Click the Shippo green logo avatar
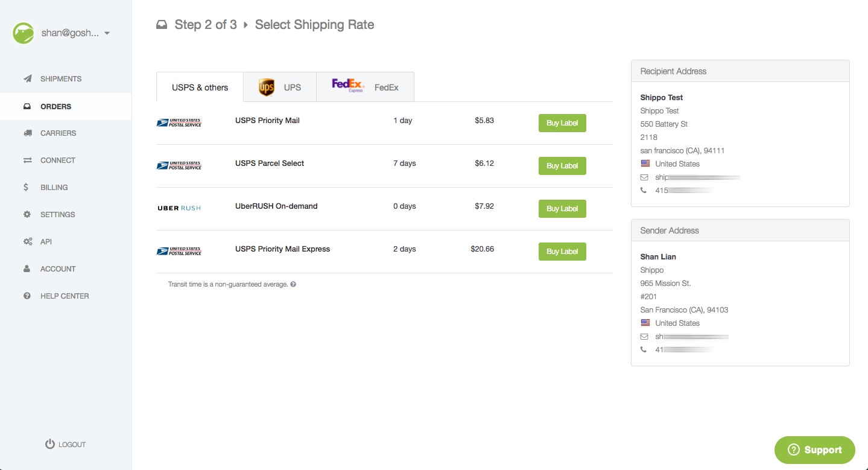 tap(24, 33)
